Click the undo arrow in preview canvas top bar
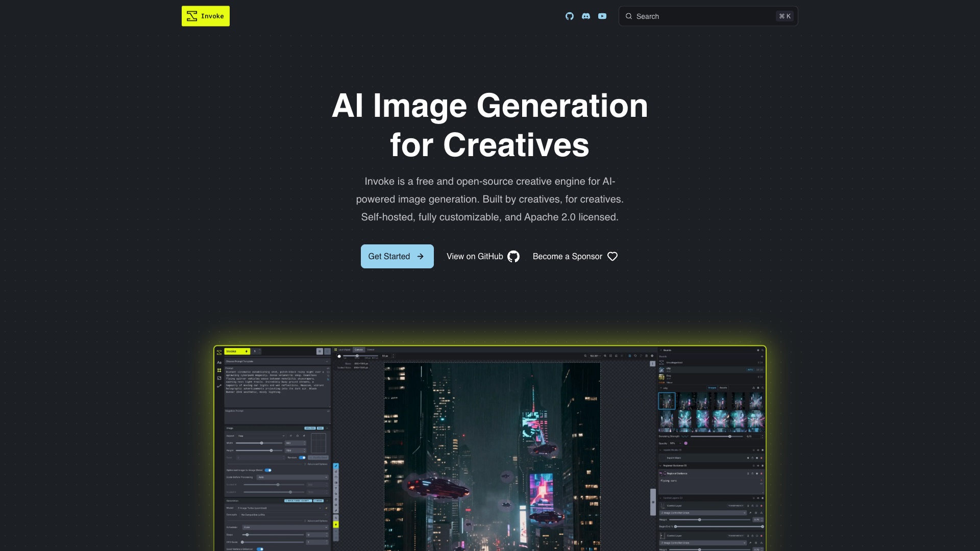The height and width of the screenshot is (551, 980). 635,356
